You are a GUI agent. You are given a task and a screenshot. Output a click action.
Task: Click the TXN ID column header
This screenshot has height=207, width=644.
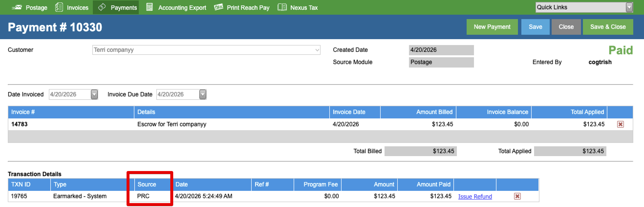tap(29, 184)
